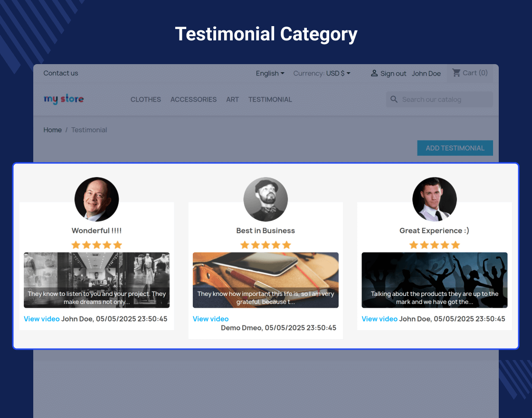The image size is (532, 418).
Task: Click View video in the Wonderful !!!! card
Action: 42,319
